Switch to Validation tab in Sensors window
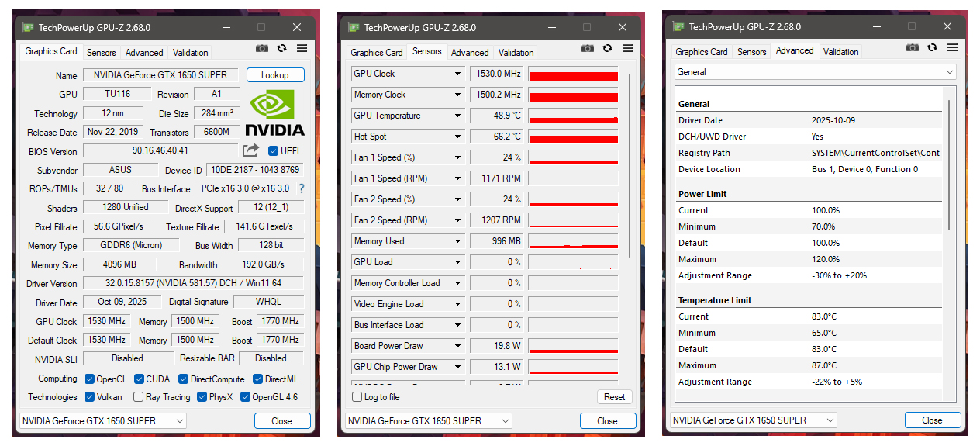This screenshot has width=980, height=446. coord(516,53)
